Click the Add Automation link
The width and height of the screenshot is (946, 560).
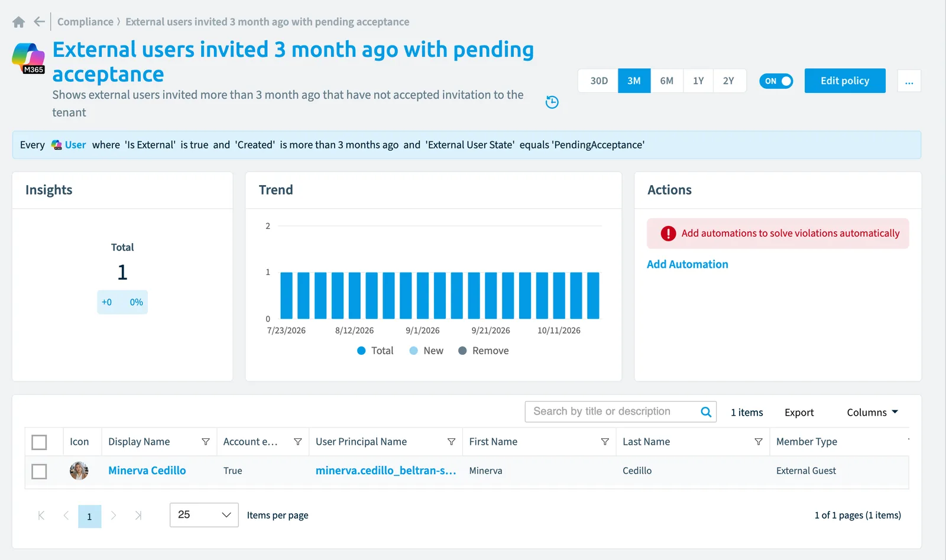pos(688,264)
